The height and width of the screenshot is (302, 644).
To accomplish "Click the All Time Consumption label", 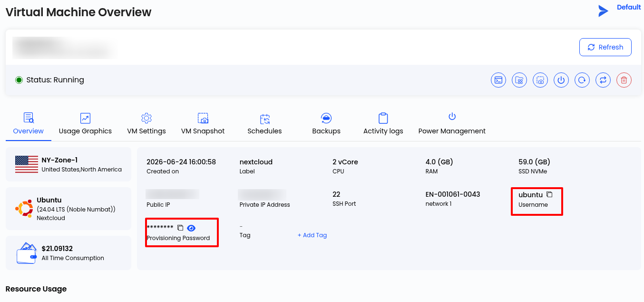I will [73, 258].
